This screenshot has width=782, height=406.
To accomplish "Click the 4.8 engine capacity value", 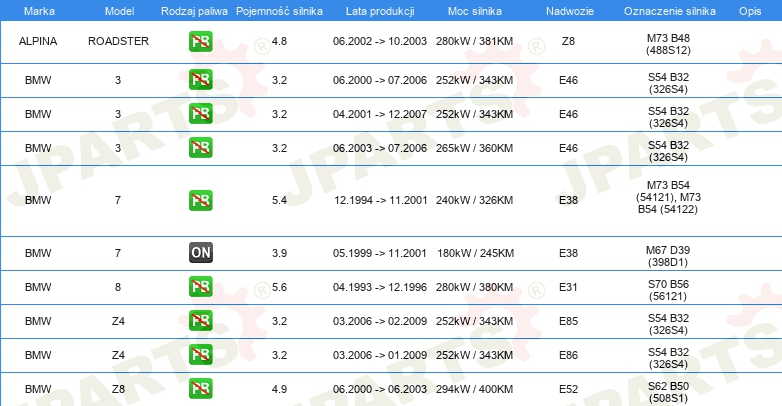I will point(279,41).
